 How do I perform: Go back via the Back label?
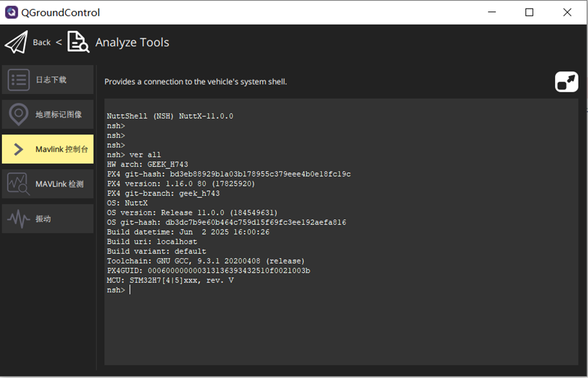point(42,42)
